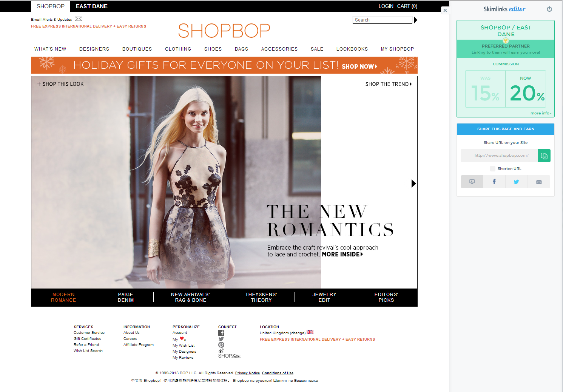Focus the Search input field
Screen dimensions: 563x392
click(x=383, y=20)
